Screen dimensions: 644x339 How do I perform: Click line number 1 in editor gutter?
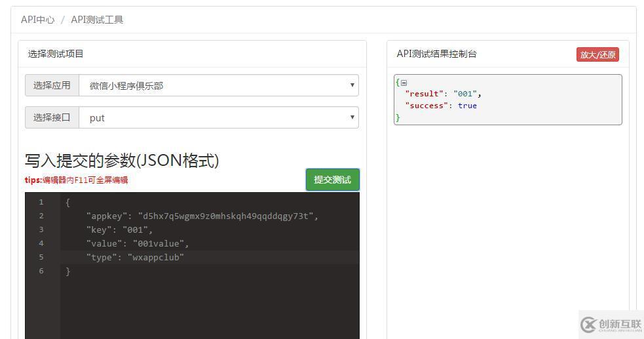coord(41,202)
